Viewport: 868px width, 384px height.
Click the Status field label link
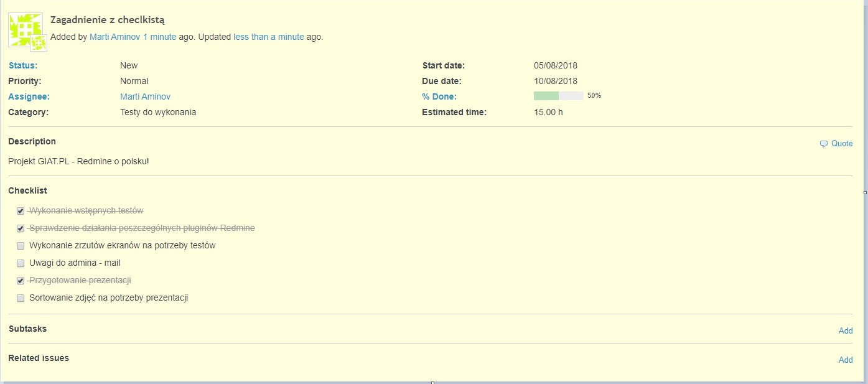pyautogui.click(x=23, y=65)
